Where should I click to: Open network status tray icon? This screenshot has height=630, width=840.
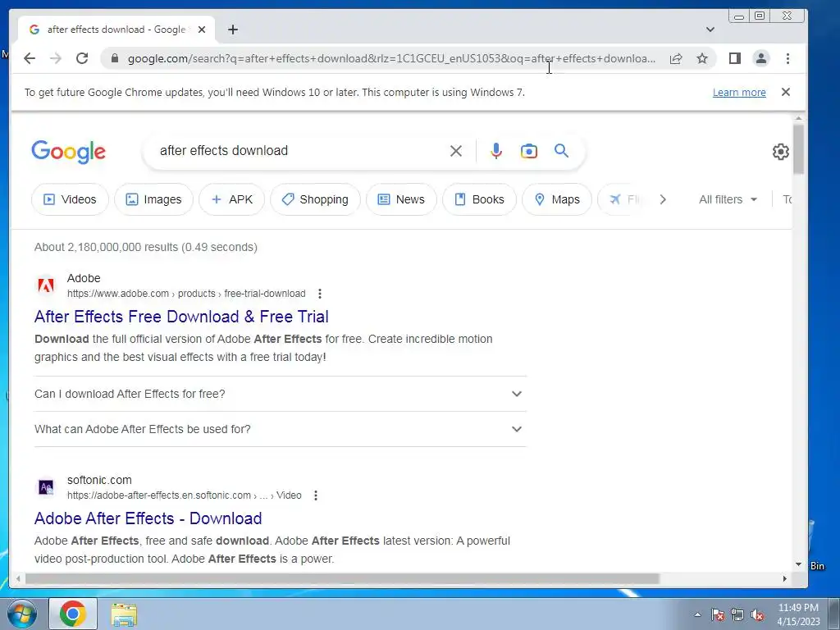pyautogui.click(x=737, y=614)
